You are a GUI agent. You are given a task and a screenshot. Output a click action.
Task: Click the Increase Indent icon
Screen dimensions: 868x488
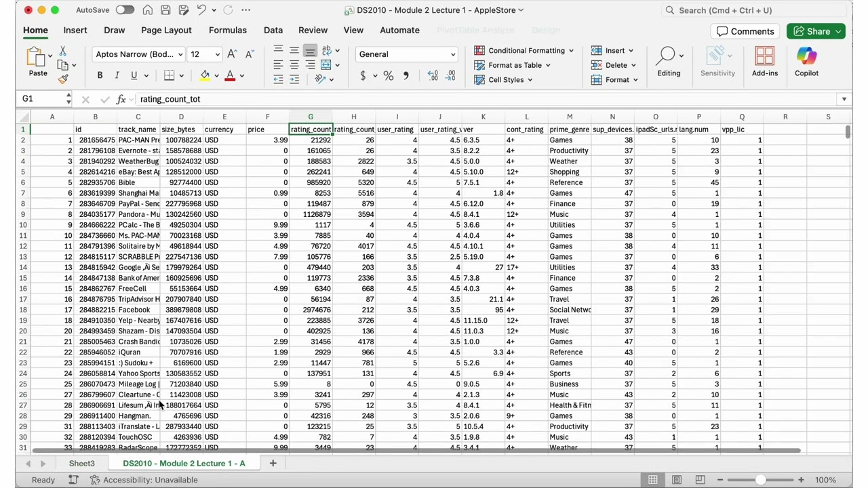[x=294, y=79]
